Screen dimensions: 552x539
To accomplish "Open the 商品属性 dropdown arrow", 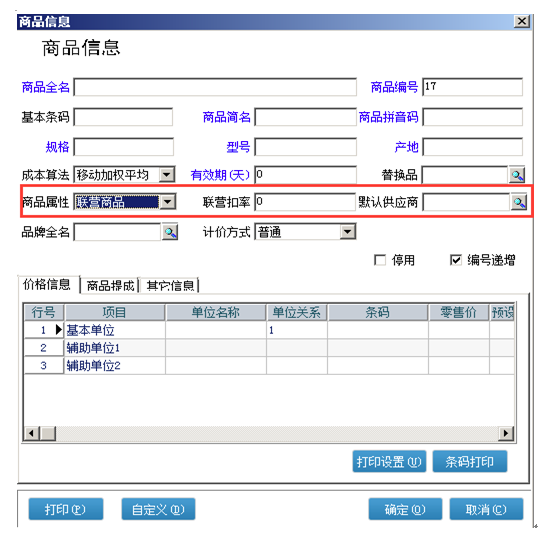I will pyautogui.click(x=168, y=202).
